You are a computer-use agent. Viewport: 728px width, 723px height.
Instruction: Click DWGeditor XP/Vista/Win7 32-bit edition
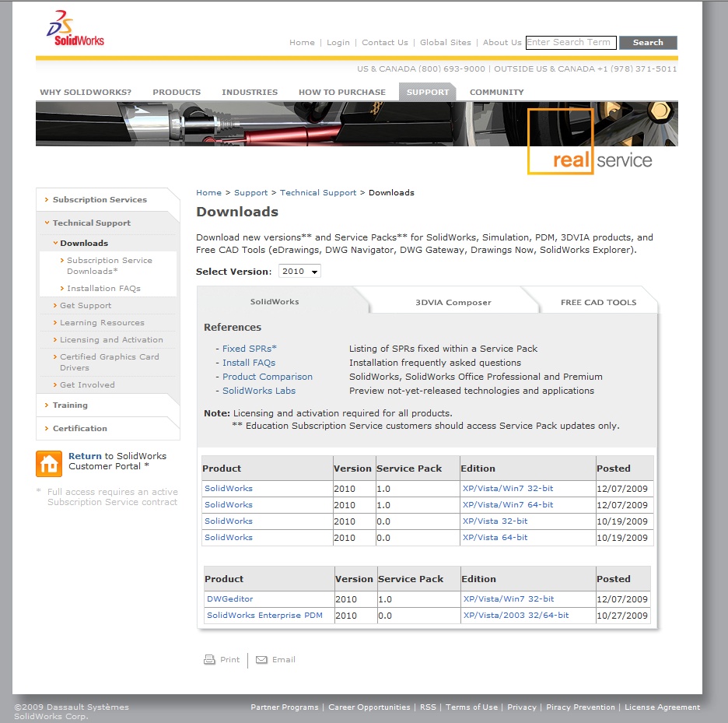[509, 599]
